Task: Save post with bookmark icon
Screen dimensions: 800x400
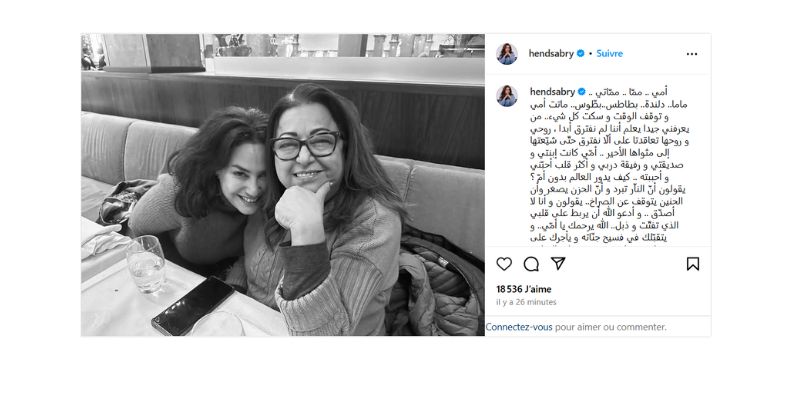Action: (692, 264)
